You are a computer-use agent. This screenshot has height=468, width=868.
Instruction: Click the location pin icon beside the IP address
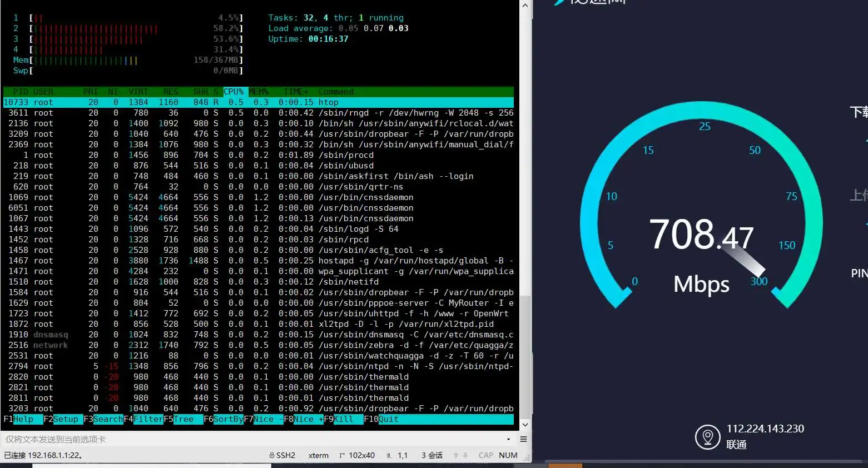click(x=707, y=437)
